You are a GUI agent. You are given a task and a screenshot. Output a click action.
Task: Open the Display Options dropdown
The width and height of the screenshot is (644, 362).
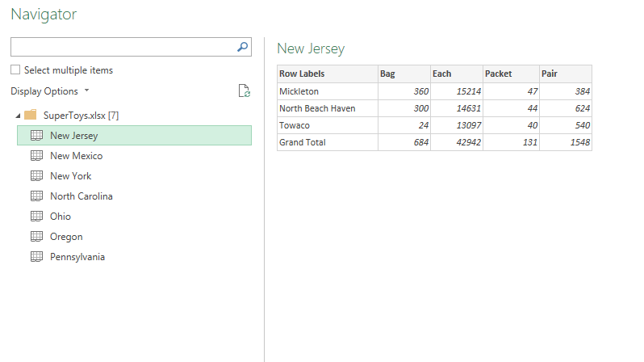coord(50,91)
